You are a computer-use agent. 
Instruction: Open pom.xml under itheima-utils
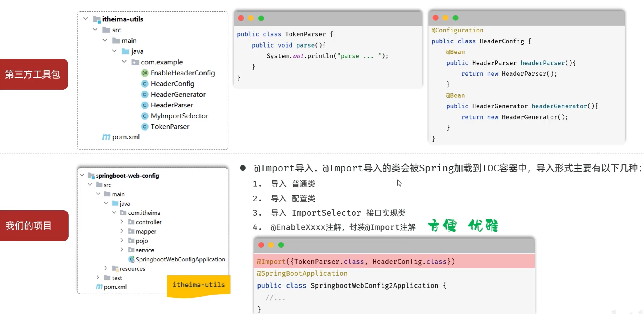pyautogui.click(x=126, y=137)
